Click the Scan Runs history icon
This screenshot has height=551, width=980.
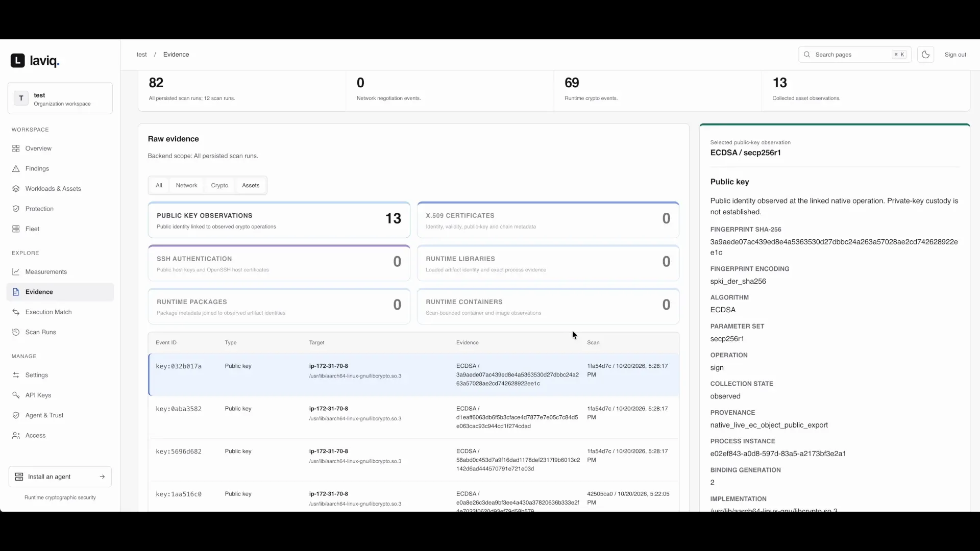(16, 332)
